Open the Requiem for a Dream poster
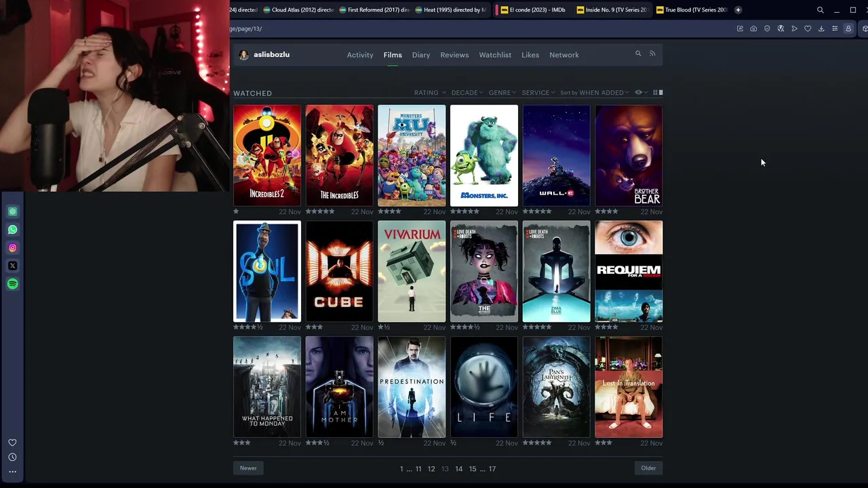The image size is (868, 488). (x=629, y=271)
